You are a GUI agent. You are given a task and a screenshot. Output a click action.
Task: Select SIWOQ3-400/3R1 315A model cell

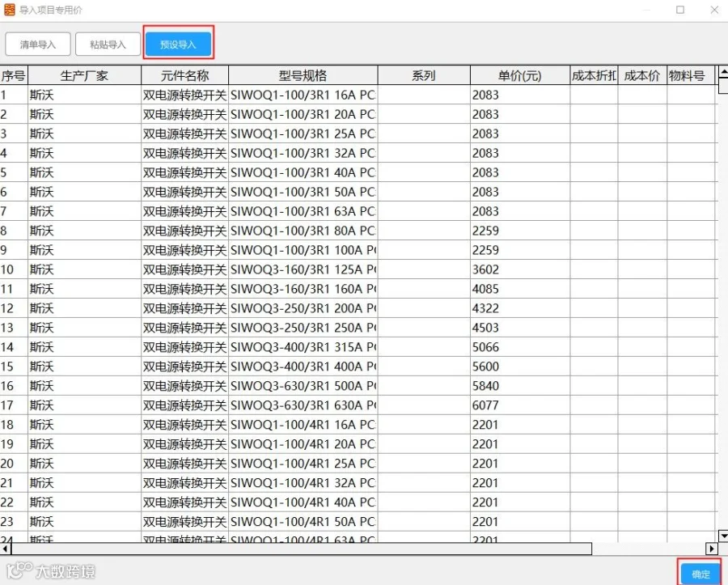click(303, 347)
